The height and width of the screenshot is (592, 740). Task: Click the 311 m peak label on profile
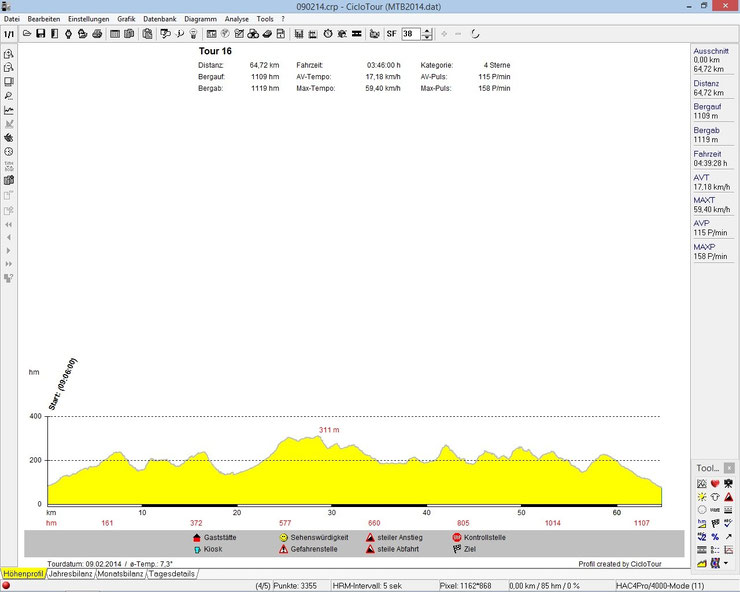[329, 430]
